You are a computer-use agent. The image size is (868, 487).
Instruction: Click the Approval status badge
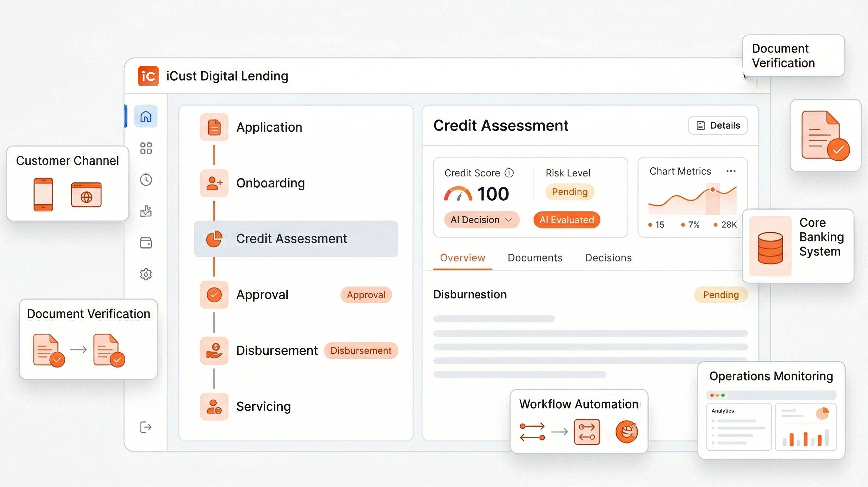coord(366,295)
